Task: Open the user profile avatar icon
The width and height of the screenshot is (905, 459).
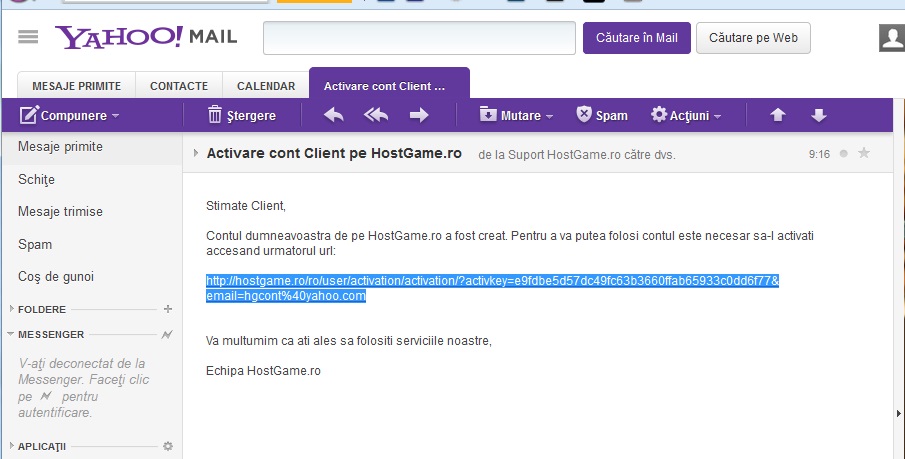Action: [892, 38]
